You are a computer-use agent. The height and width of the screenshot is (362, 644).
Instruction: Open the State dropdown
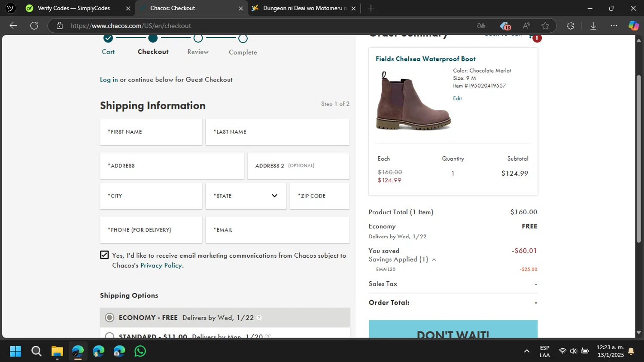coord(246,196)
